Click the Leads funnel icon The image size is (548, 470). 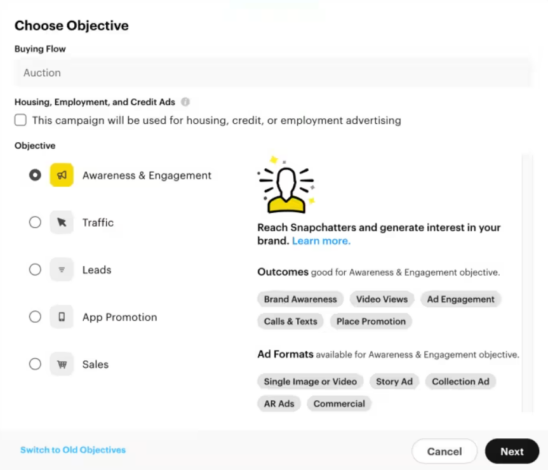62,269
